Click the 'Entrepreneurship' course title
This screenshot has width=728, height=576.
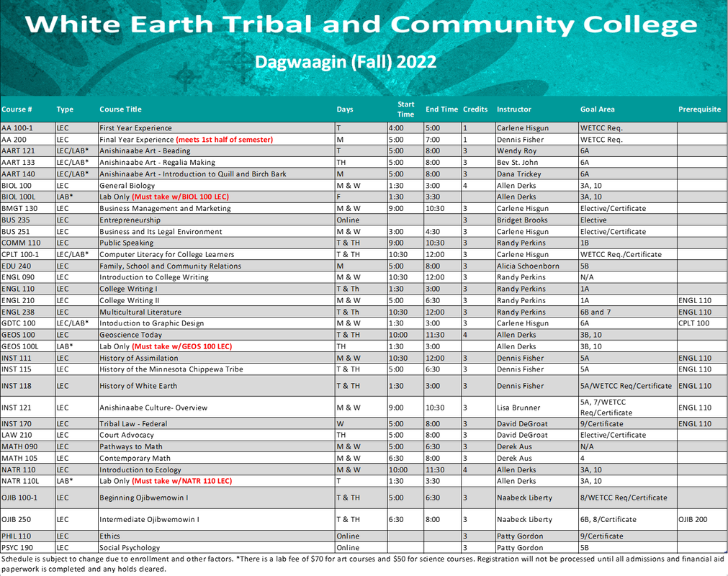(130, 220)
